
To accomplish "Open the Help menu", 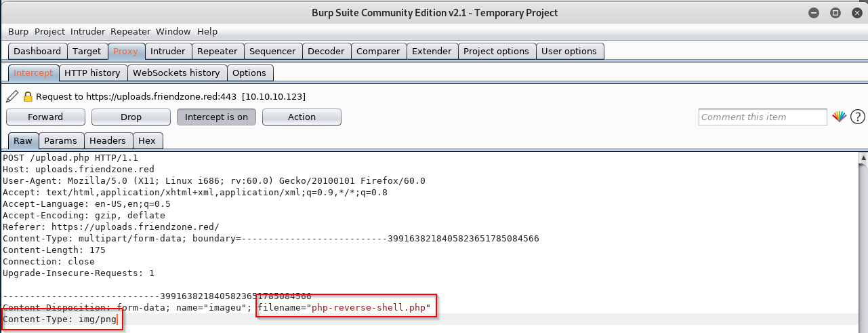I will pyautogui.click(x=207, y=31).
